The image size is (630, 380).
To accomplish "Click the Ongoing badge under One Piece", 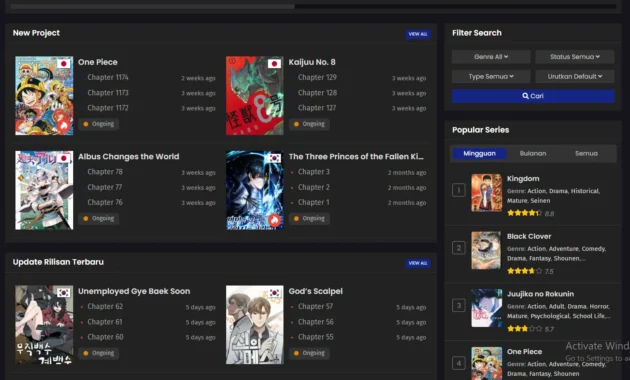I will point(98,124).
